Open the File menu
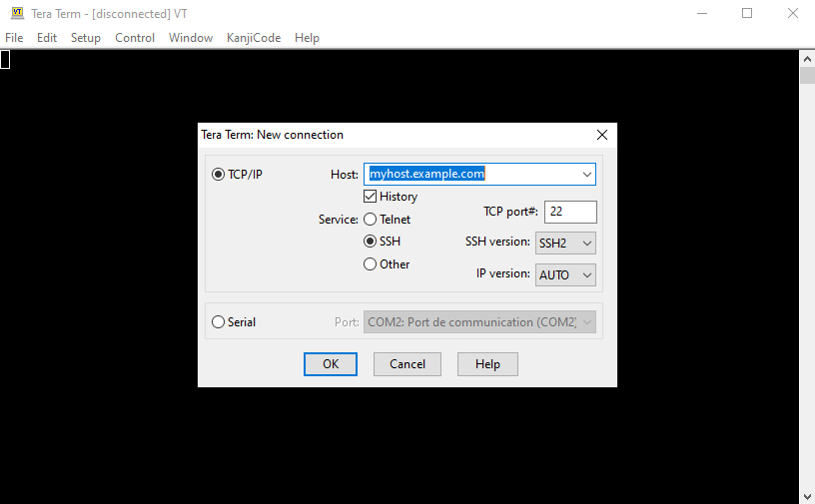Viewport: 815px width, 504px height. [14, 38]
